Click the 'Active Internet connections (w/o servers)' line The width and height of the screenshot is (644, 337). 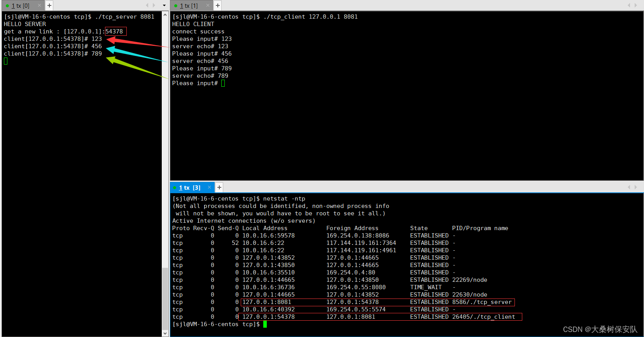pos(244,221)
